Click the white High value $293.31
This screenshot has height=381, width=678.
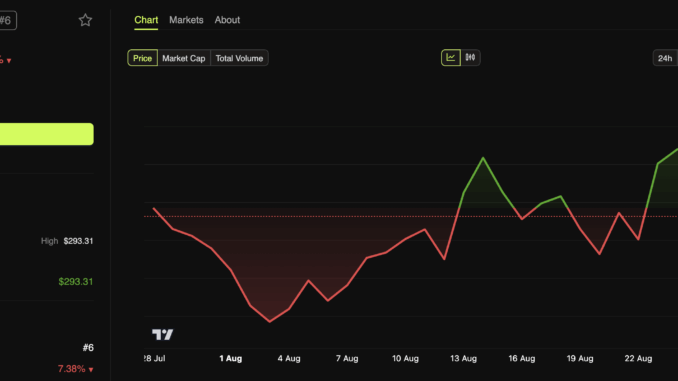pos(78,241)
